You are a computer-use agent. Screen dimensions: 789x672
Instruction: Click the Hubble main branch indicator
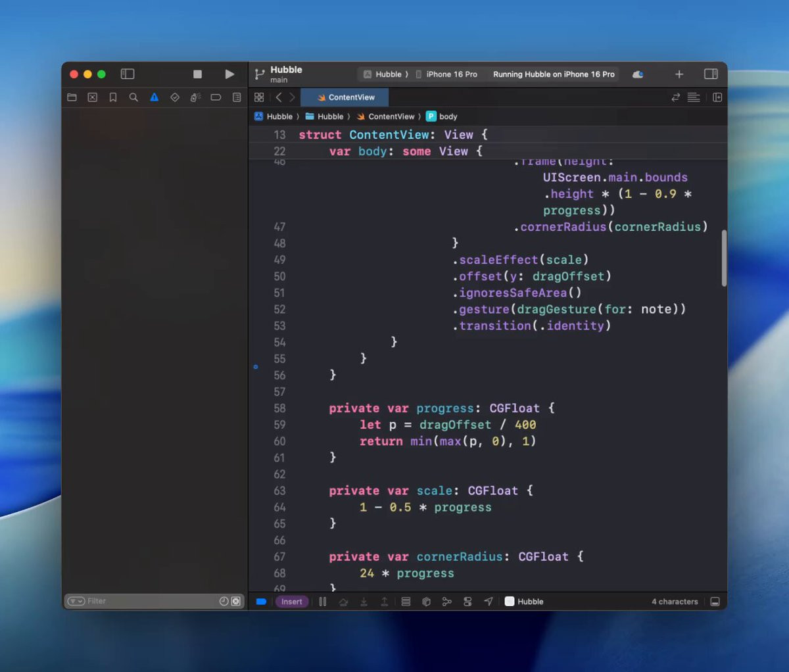click(x=279, y=74)
